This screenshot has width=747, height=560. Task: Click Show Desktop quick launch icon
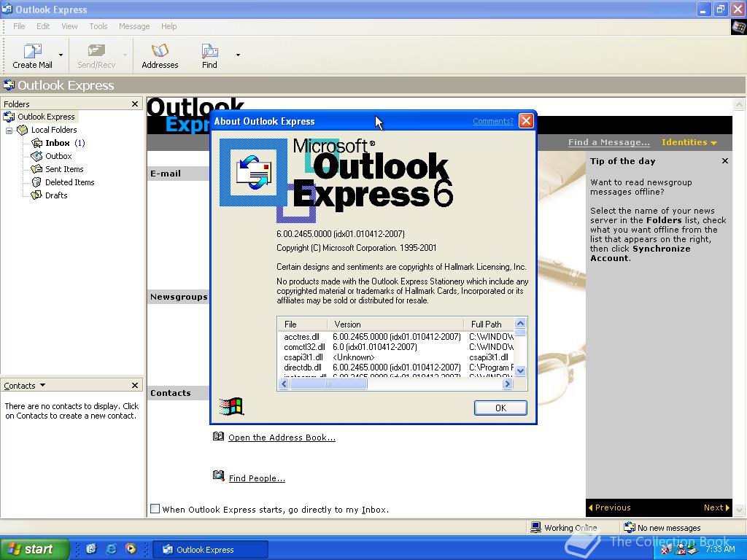[91, 549]
